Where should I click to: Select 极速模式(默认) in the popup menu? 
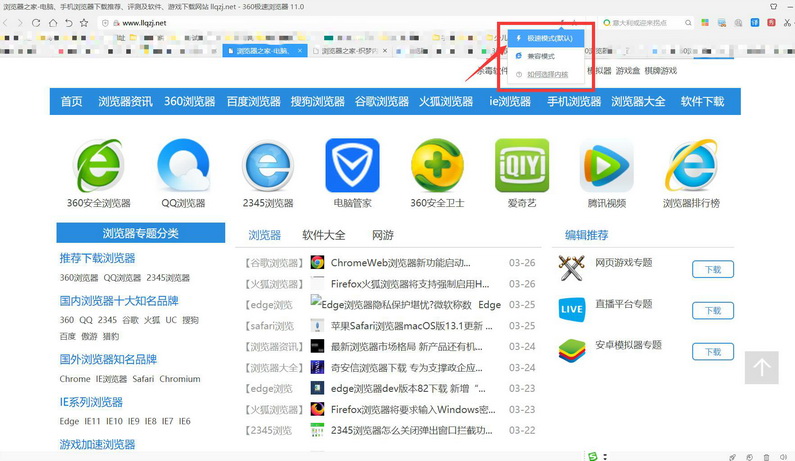coord(544,38)
